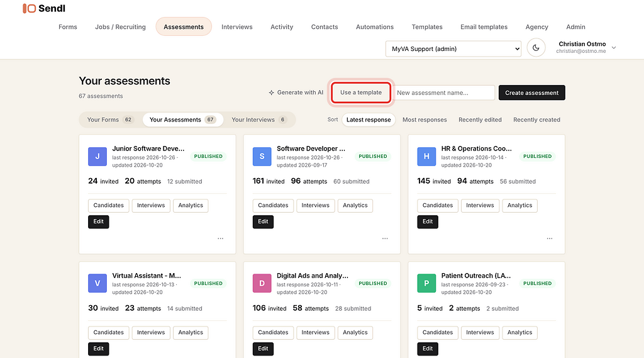Viewport: 644px width, 358px height.
Task: Open Interviews for Software Developer card
Action: click(x=316, y=206)
